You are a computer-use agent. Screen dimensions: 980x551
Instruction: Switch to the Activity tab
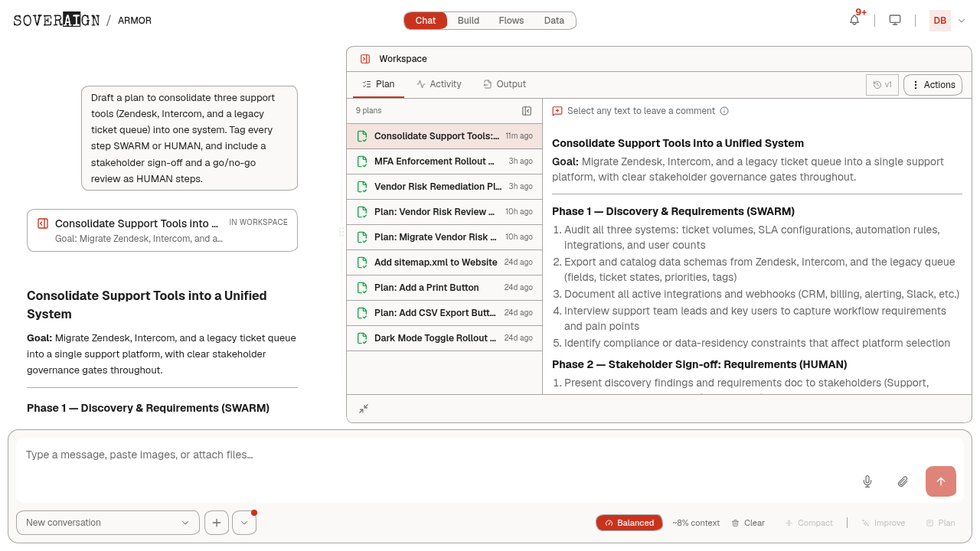(x=439, y=84)
